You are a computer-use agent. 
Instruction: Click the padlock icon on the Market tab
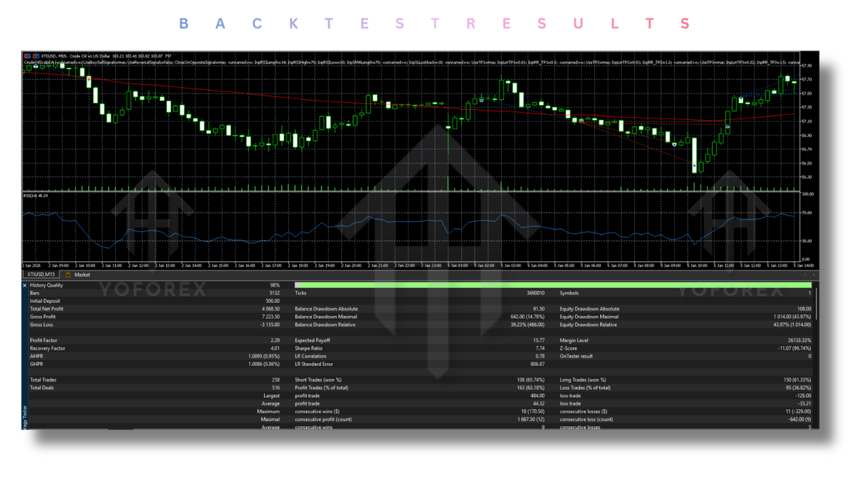tap(68, 274)
